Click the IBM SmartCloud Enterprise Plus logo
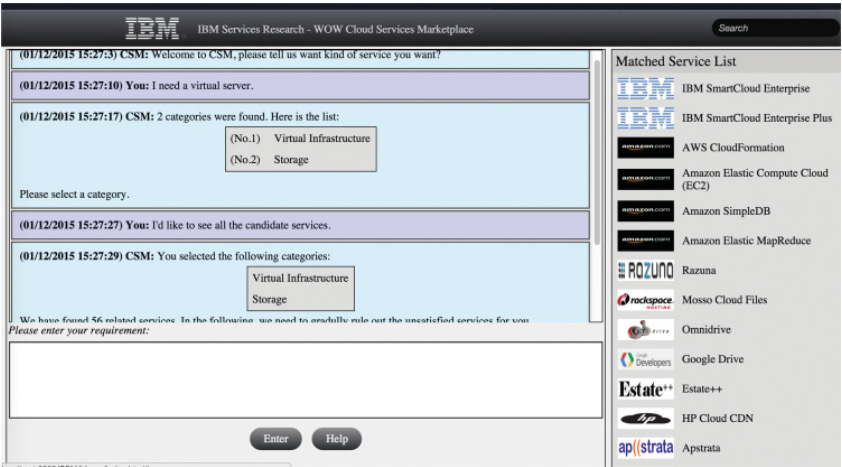Viewport: 842px width, 467px height. pos(645,118)
